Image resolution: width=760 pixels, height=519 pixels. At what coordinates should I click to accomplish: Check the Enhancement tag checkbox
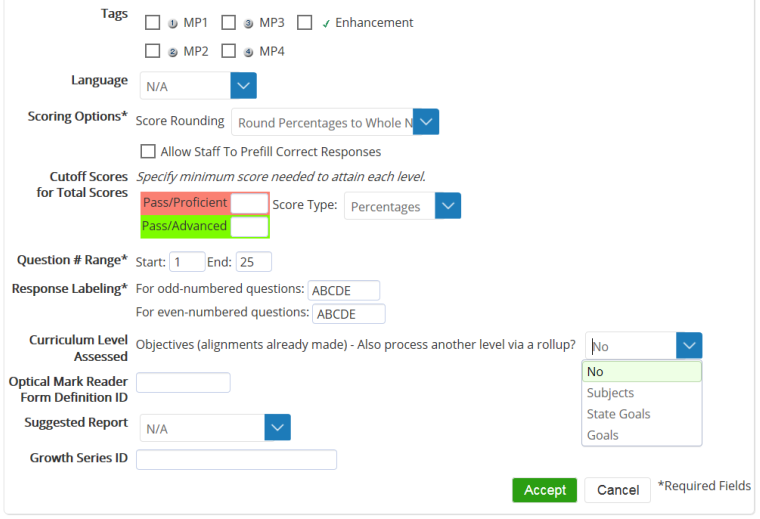305,22
